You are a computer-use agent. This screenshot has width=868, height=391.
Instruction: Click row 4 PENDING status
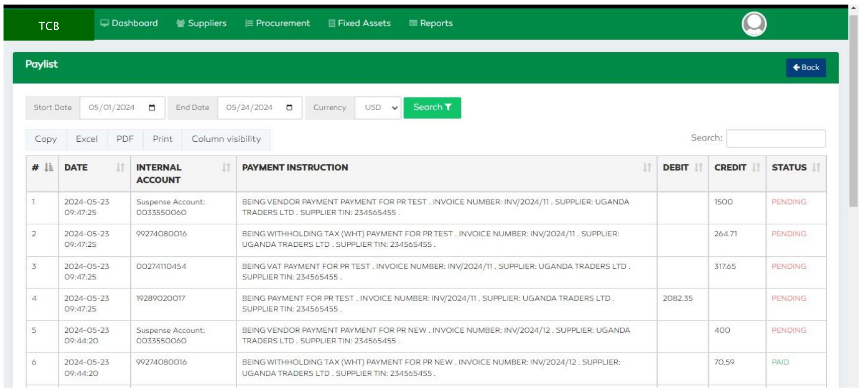pos(789,298)
